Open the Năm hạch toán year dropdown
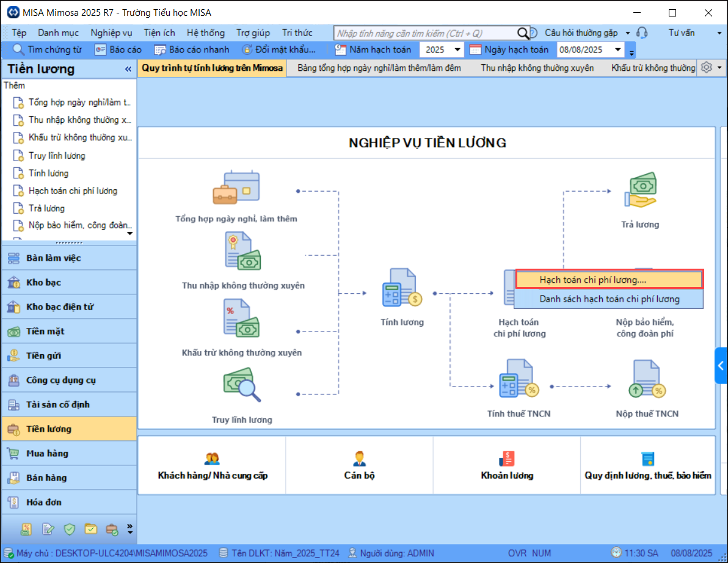 (x=457, y=49)
